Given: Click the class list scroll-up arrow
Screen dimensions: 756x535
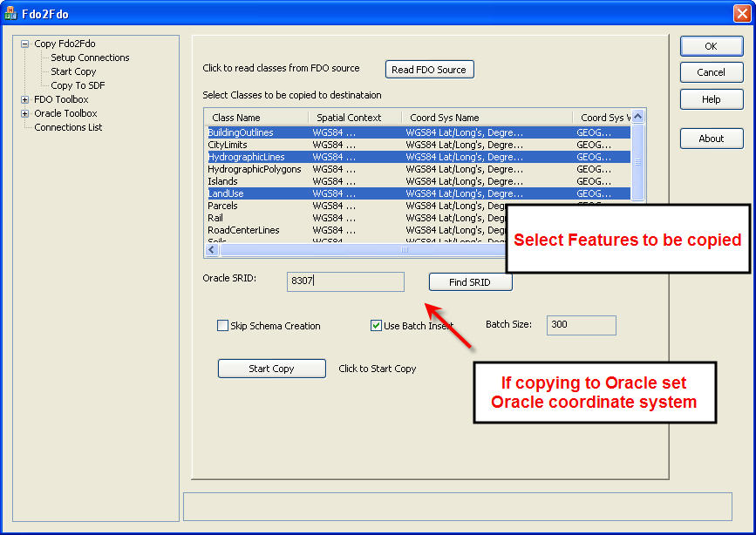Looking at the screenshot, I should click(x=638, y=117).
